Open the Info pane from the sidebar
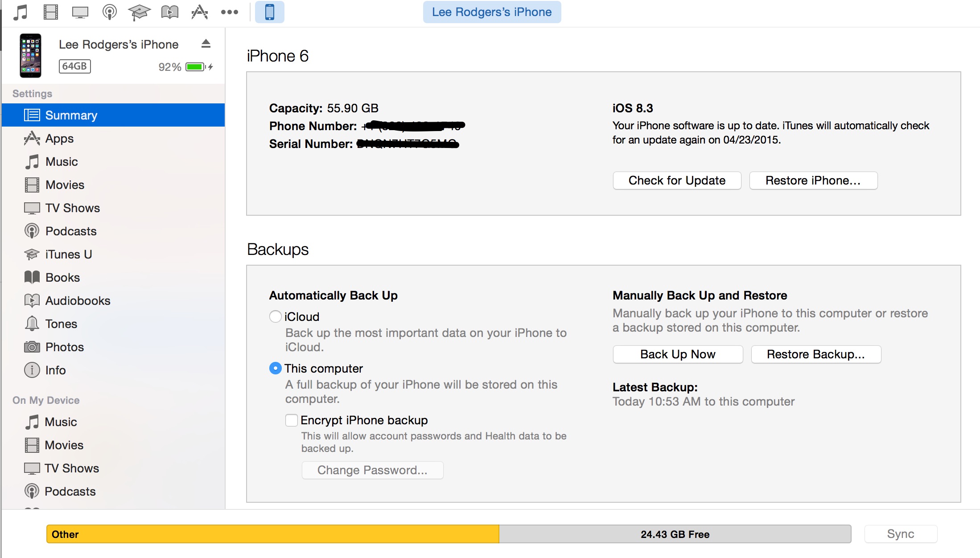980x558 pixels. point(54,370)
